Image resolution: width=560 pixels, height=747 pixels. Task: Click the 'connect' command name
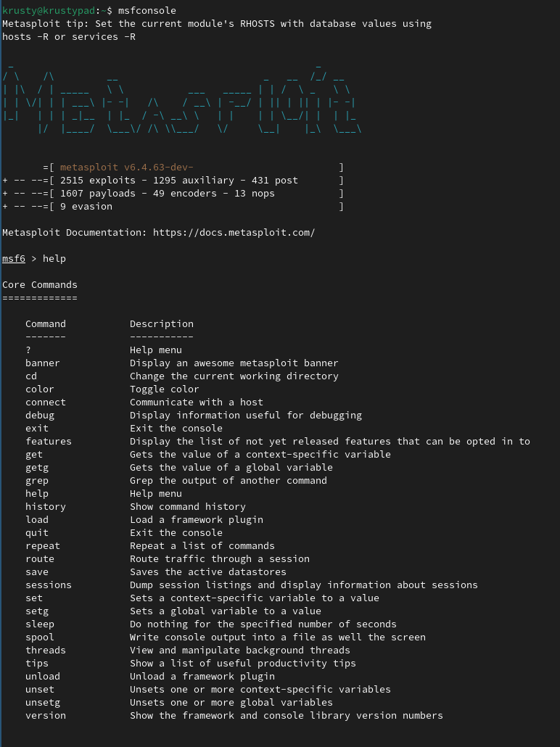(x=46, y=402)
